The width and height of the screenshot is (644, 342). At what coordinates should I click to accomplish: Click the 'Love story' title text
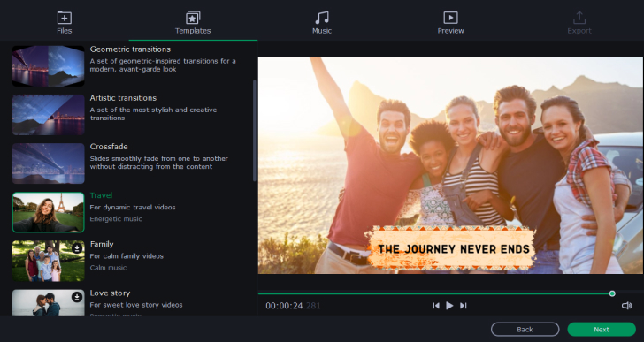(110, 293)
